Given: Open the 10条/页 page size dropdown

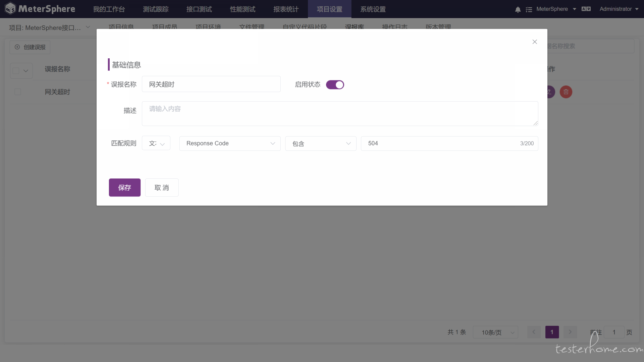Looking at the screenshot, I should [495, 332].
